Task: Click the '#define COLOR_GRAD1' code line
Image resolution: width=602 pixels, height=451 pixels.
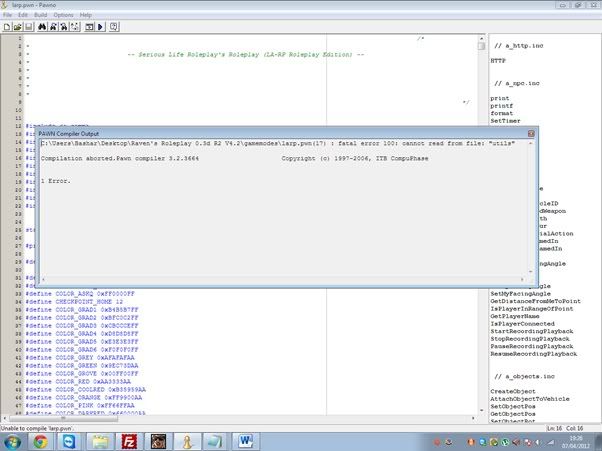Action: coord(82,310)
